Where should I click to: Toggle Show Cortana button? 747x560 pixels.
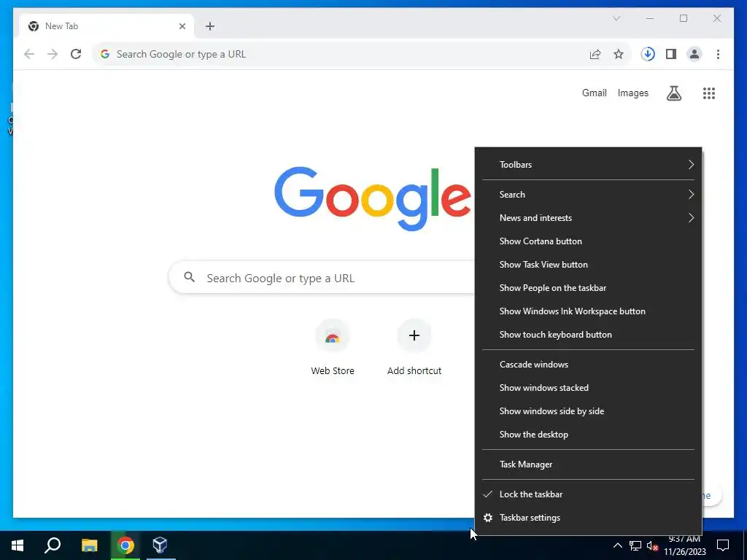(x=589, y=241)
